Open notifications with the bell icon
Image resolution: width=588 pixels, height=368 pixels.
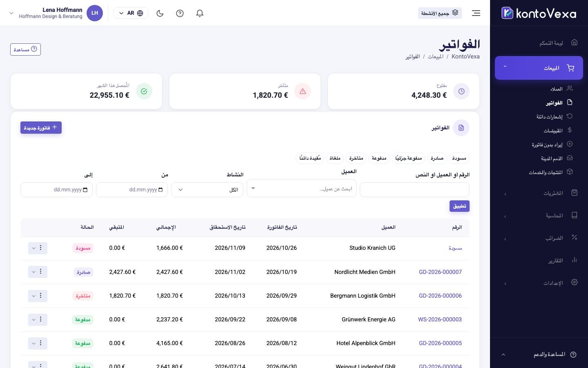200,13
